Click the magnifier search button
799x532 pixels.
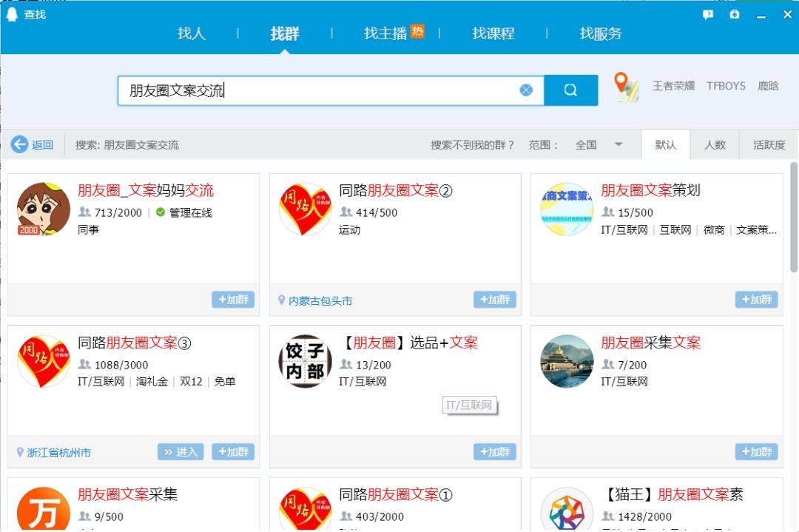tap(570, 90)
